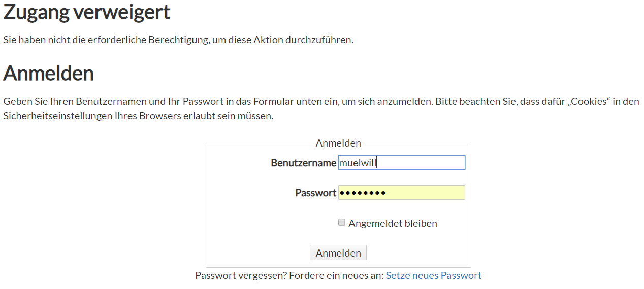This screenshot has width=644, height=289.
Task: Click the word Formular in the instructions
Action: pyautogui.click(x=270, y=101)
